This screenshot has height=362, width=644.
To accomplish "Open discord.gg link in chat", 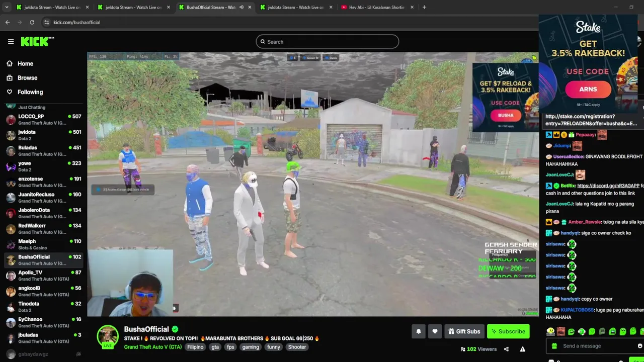I will coord(608,186).
